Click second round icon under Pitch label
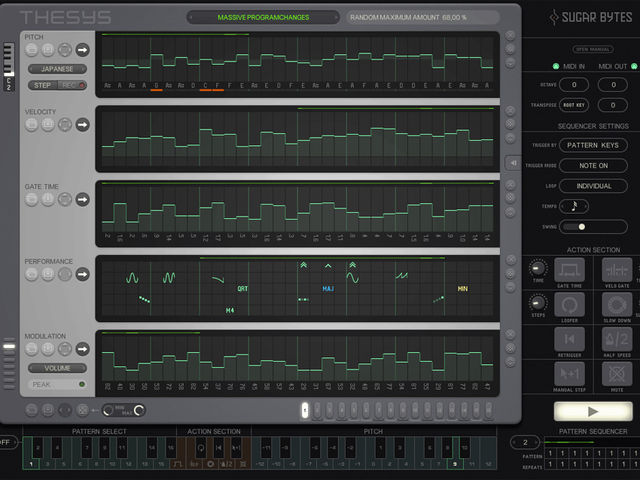 click(48, 50)
